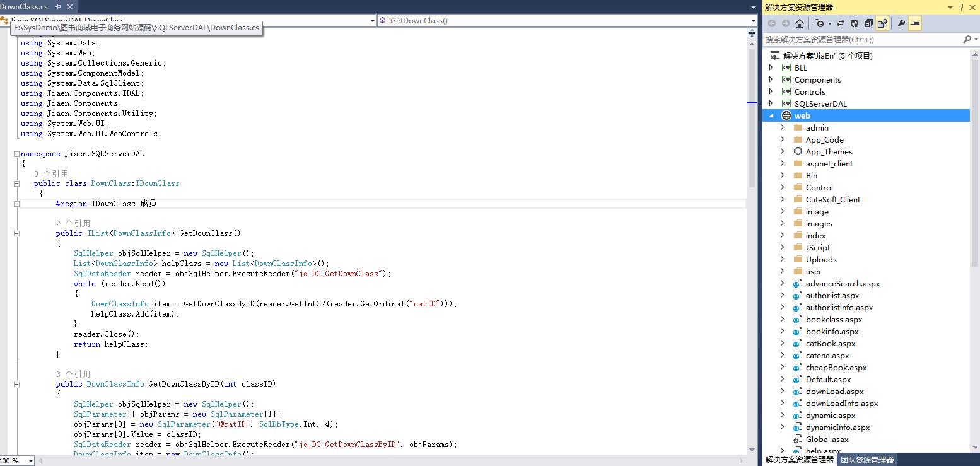Toggle auto-hide pin of Solution Explorer
980x466 pixels.
click(x=962, y=7)
